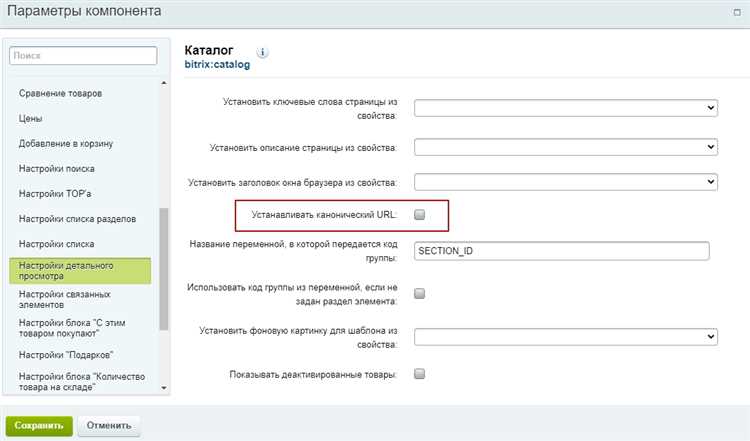Image resolution: width=750 pixels, height=441 pixels.
Task: Open Настройки связанных элементов
Action: click(x=65, y=299)
